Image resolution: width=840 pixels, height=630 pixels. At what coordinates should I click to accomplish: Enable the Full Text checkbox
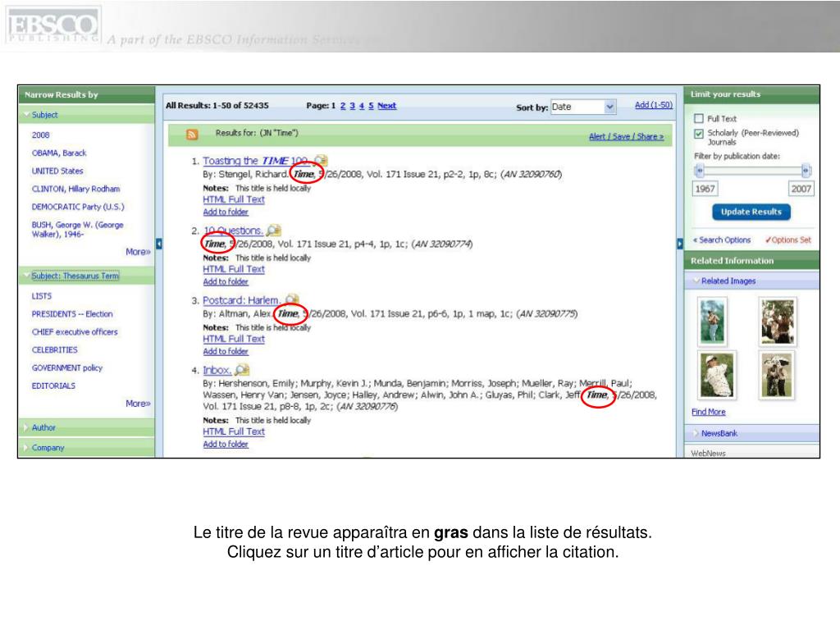[x=699, y=118]
